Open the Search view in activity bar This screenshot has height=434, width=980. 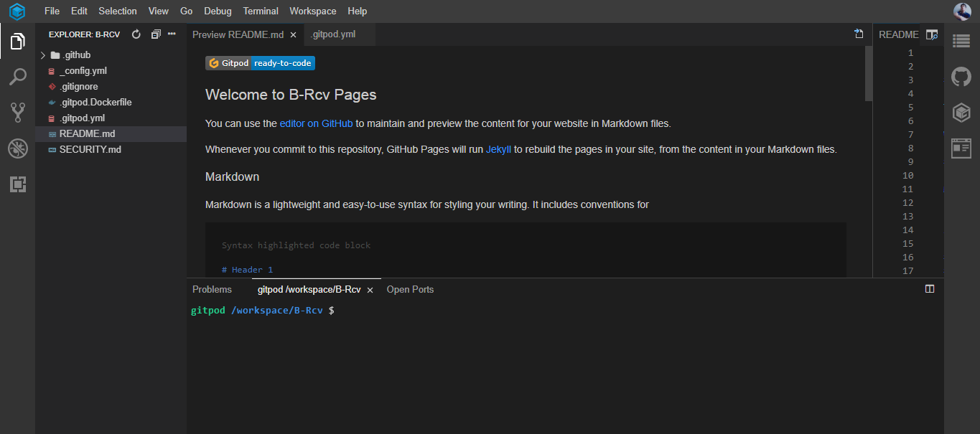[x=17, y=77]
